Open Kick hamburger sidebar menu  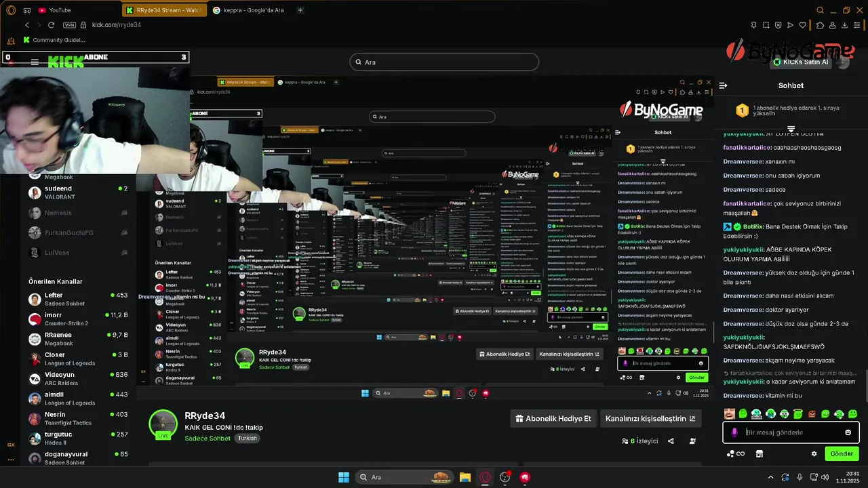[x=35, y=62]
